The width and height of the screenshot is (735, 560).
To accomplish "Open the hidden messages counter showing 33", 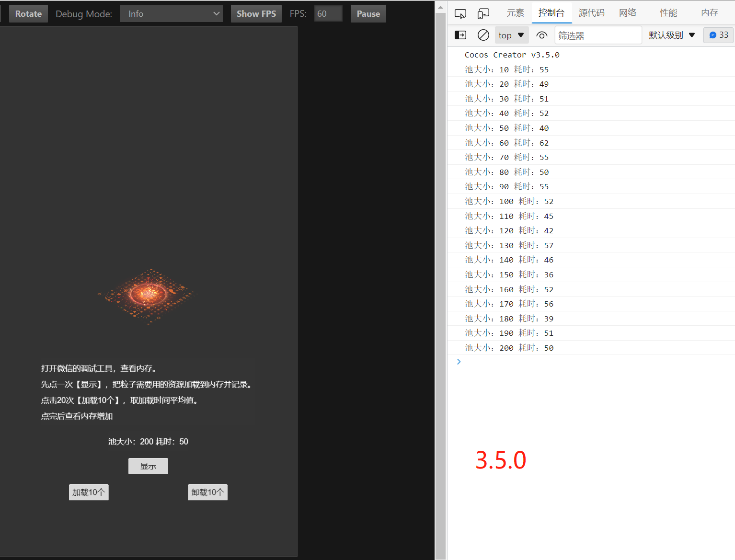I will 718,34.
